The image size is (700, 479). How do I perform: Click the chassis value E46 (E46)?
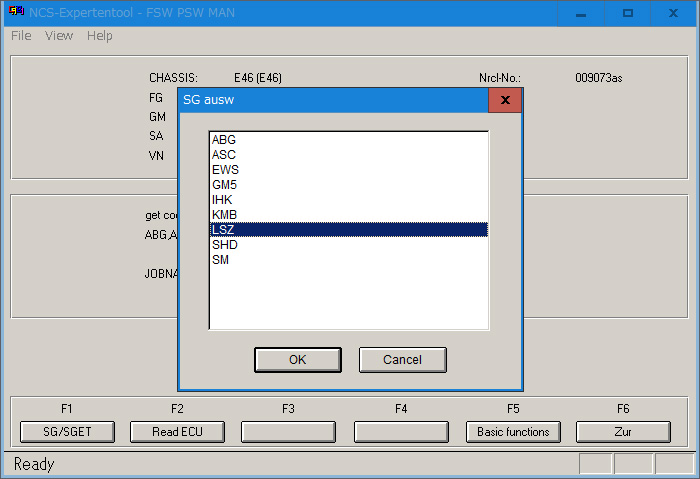(258, 78)
